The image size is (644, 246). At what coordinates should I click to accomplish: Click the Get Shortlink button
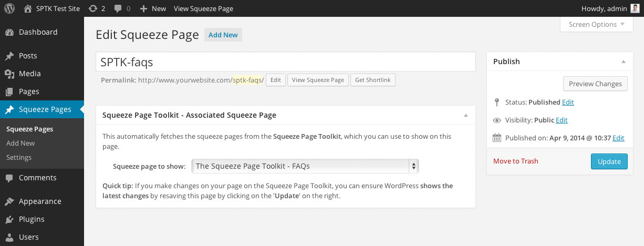pyautogui.click(x=373, y=80)
